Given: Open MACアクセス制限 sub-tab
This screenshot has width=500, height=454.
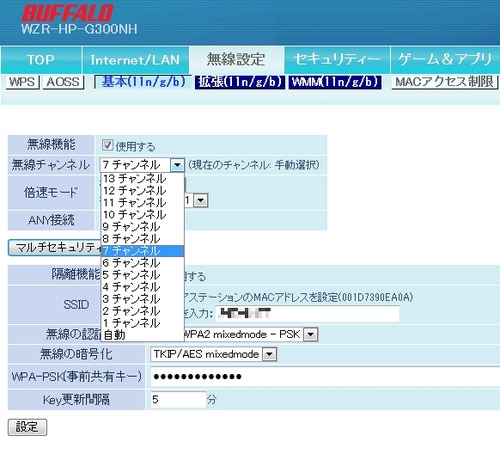Looking at the screenshot, I should 445,82.
